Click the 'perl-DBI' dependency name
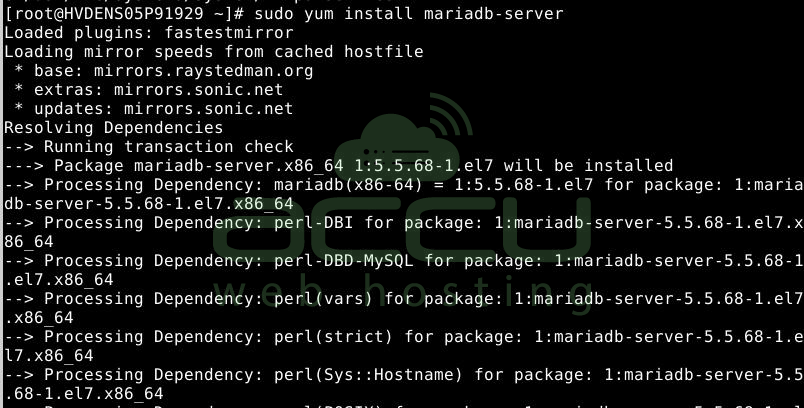Viewport: 804px width, 408px height. 313,222
